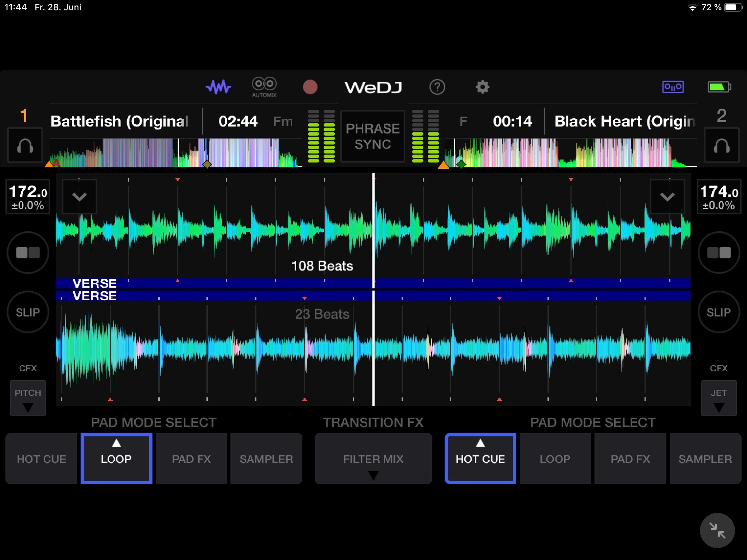This screenshot has height=560, width=747.
Task: Open the PITCH CFX dropdown
Action: (x=28, y=398)
